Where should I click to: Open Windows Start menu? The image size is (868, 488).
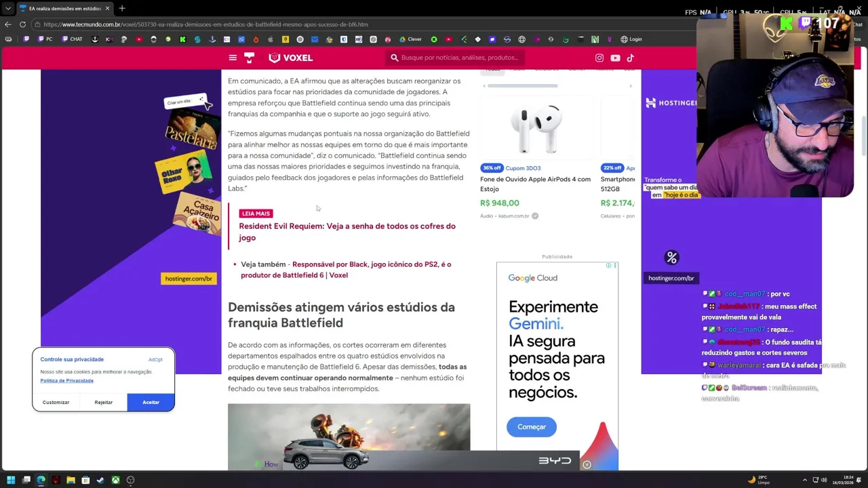click(11, 480)
